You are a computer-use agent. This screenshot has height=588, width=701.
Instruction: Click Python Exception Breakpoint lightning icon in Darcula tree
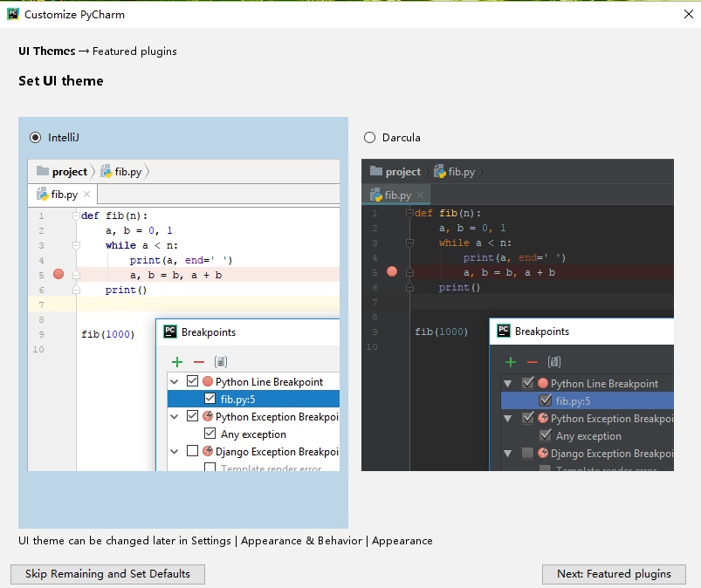[x=543, y=418]
